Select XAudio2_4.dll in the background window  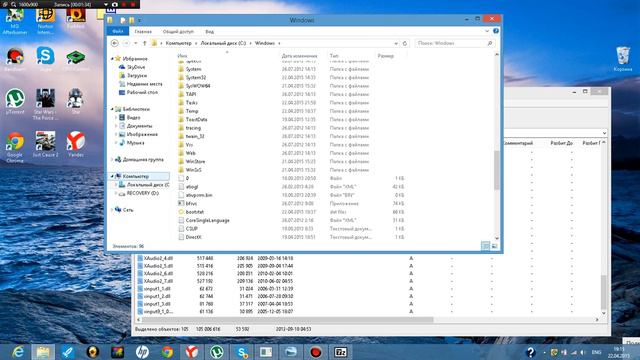(x=158, y=258)
